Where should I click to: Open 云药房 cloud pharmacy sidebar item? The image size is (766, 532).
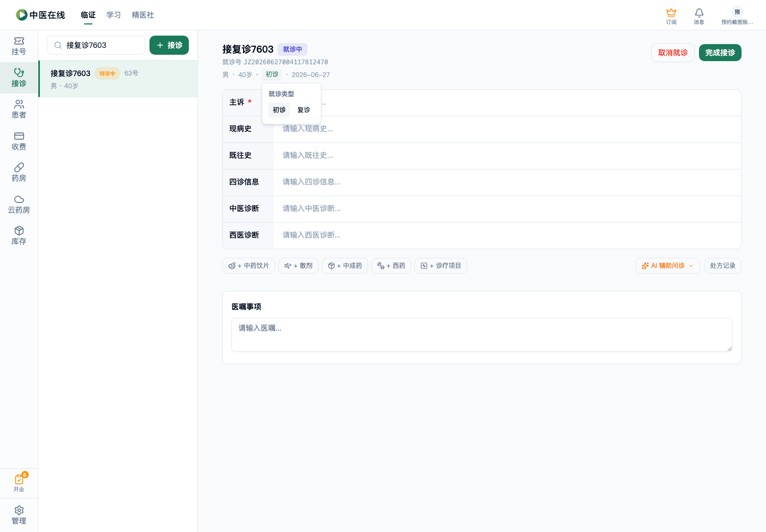[x=19, y=205]
